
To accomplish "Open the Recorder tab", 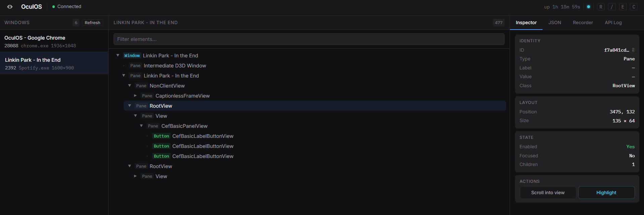I will pos(583,22).
